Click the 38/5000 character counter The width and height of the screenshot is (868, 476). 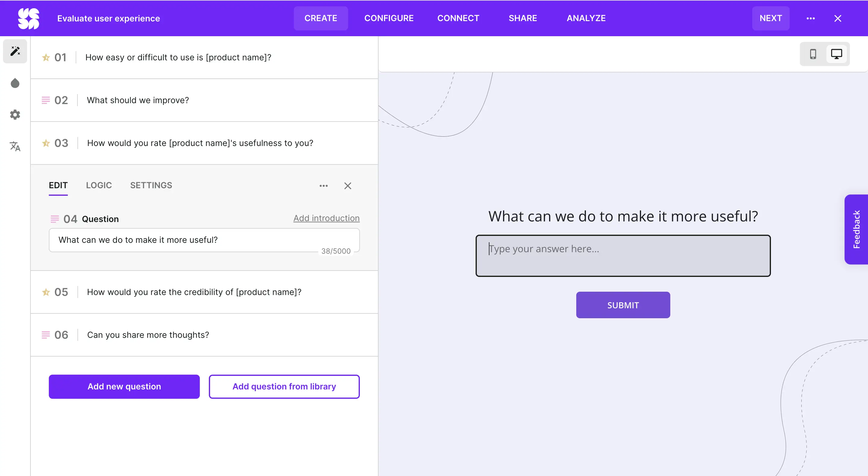pyautogui.click(x=336, y=251)
